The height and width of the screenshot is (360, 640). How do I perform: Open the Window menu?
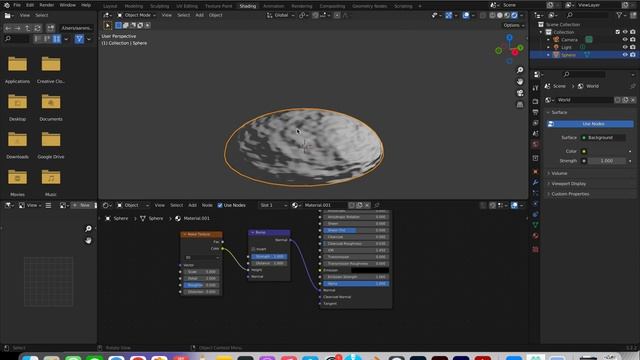tap(67, 5)
